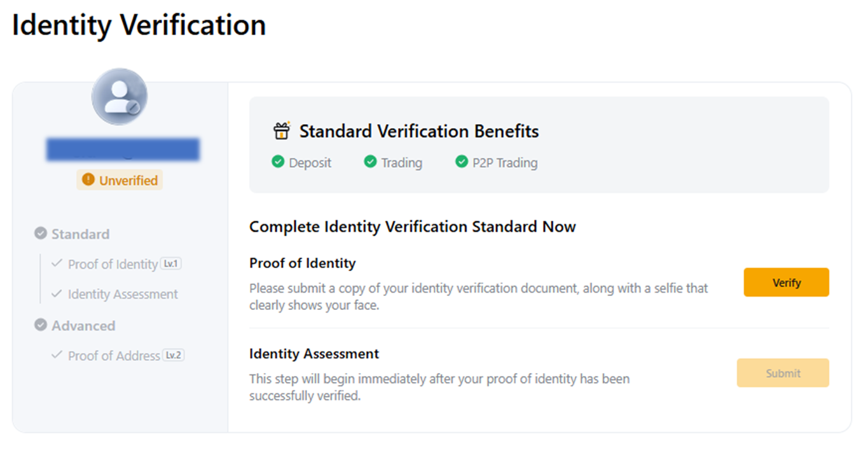Open the Advanced verification section
Image resolution: width=868 pixels, height=450 pixels.
(x=83, y=326)
